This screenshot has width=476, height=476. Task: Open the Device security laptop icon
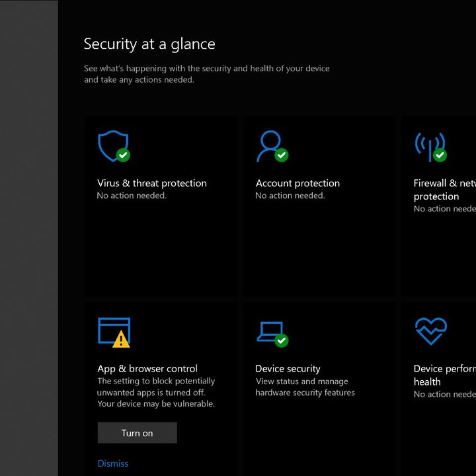(x=272, y=334)
